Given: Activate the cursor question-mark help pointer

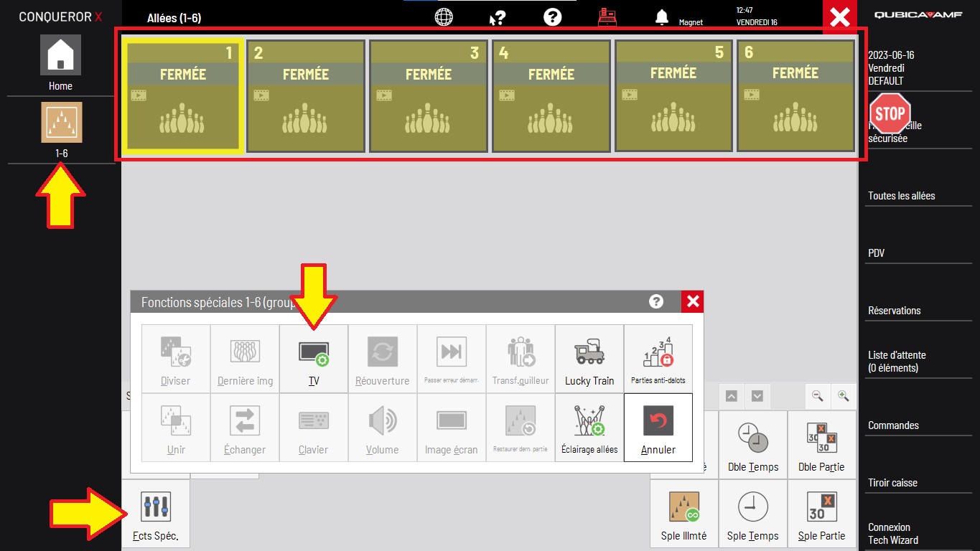Looking at the screenshot, I should pyautogui.click(x=497, y=17).
